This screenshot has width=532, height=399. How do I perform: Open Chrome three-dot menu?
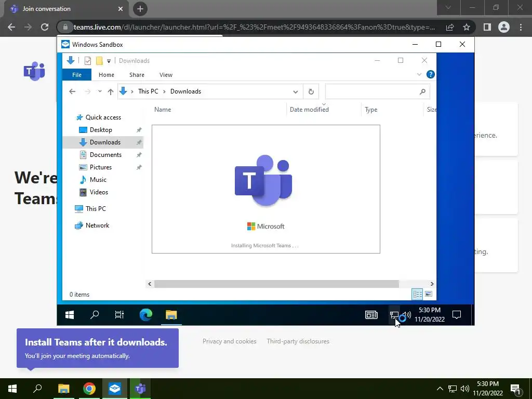[x=521, y=27]
